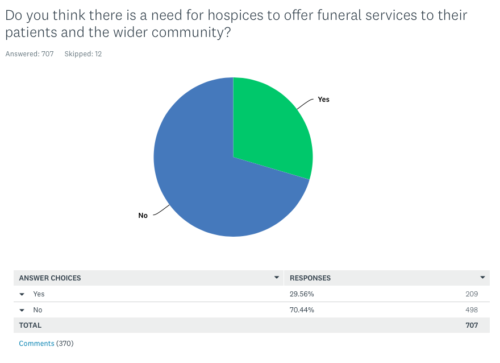Click the Answered: 707 text

click(29, 54)
